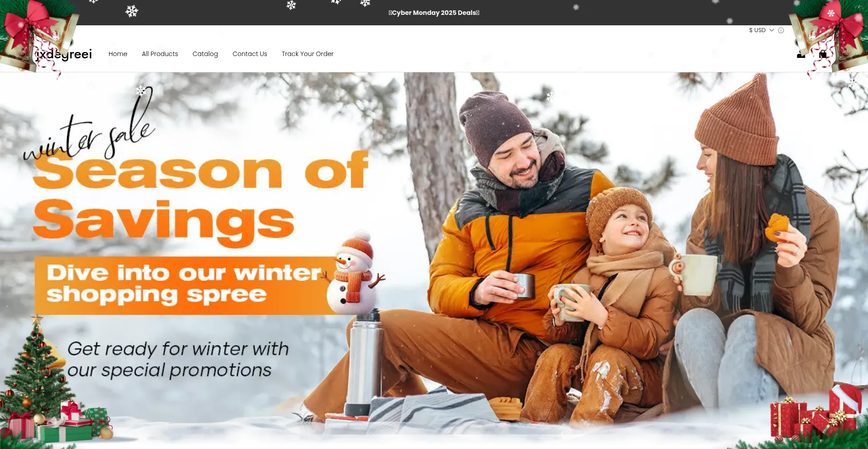Click the winter promotions tagline text

tap(178, 359)
